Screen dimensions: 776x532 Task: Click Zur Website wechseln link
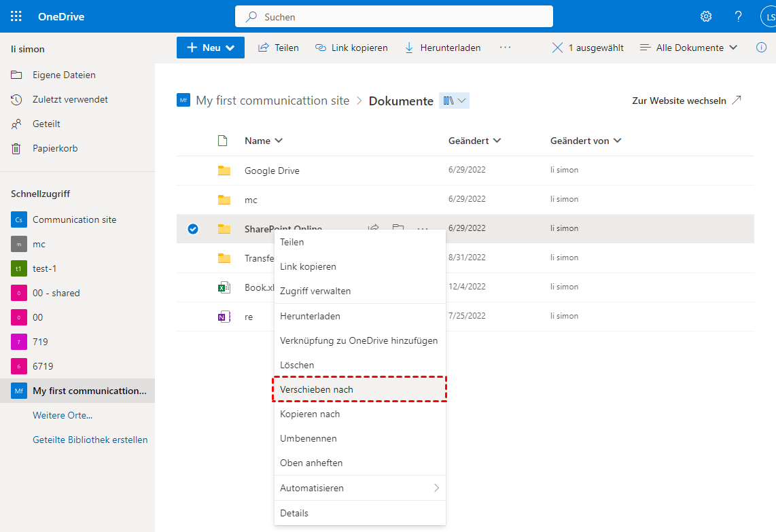tap(686, 101)
